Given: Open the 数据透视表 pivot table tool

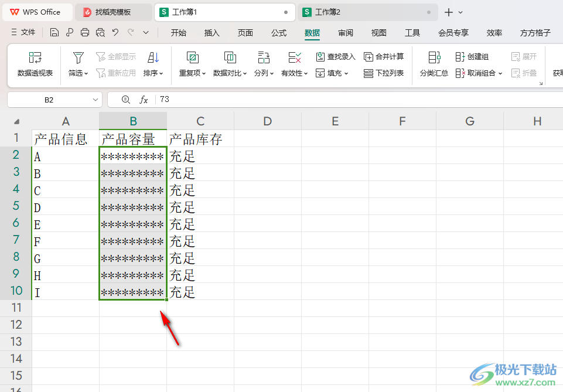Looking at the screenshot, I should [35, 64].
